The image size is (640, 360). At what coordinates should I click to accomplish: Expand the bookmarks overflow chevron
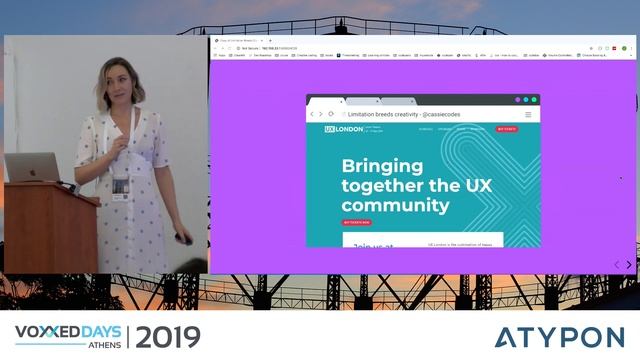632,55
